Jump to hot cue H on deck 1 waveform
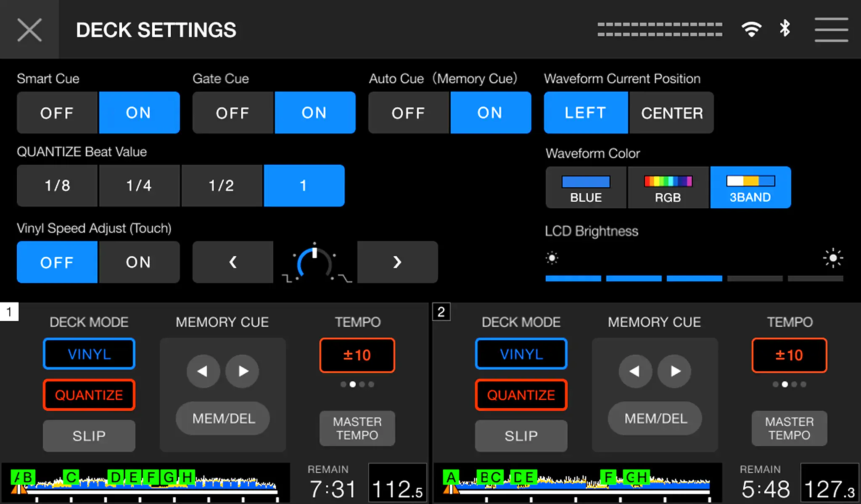This screenshot has width=861, height=504. click(187, 477)
